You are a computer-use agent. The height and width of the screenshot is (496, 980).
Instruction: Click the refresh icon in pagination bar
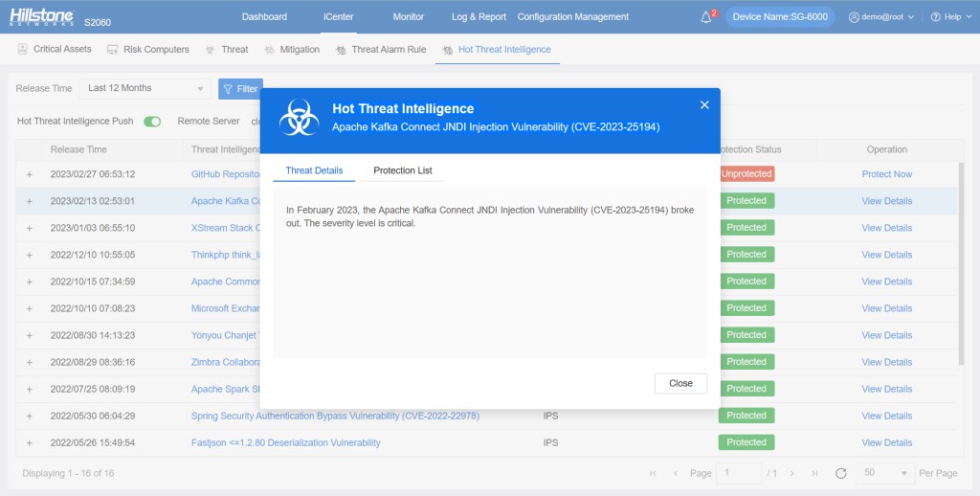[x=840, y=473]
